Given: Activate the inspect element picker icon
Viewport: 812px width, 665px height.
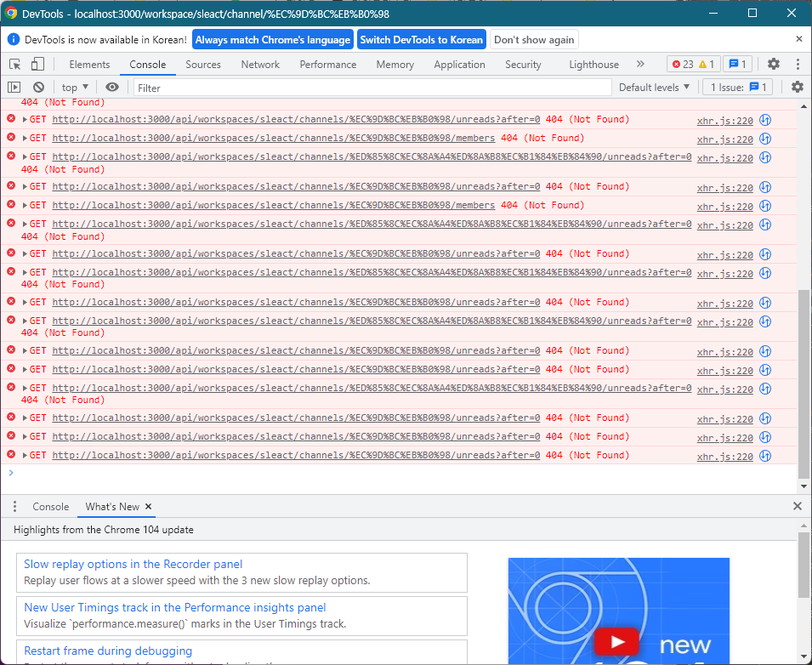Looking at the screenshot, I should tap(15, 65).
